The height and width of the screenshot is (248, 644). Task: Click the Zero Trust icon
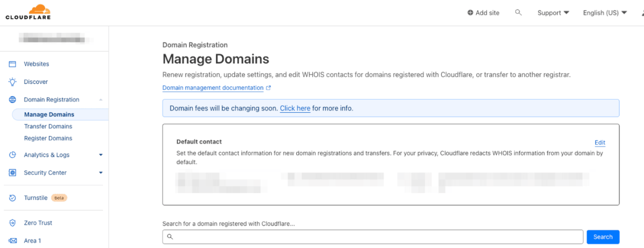(x=12, y=223)
